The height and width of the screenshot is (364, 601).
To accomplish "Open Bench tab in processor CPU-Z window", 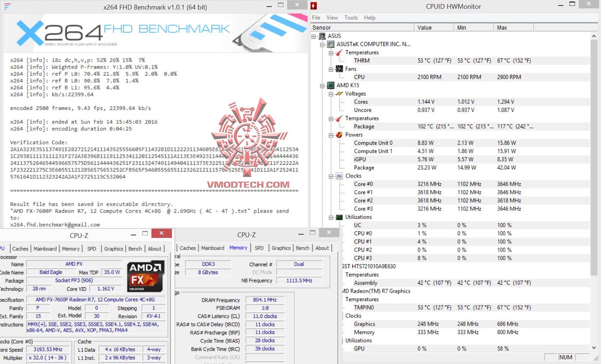I will [135, 249].
